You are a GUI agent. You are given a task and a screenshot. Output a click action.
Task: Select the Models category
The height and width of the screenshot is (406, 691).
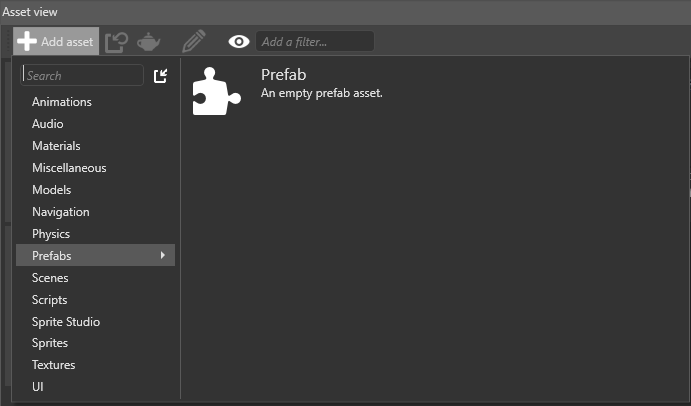point(51,190)
